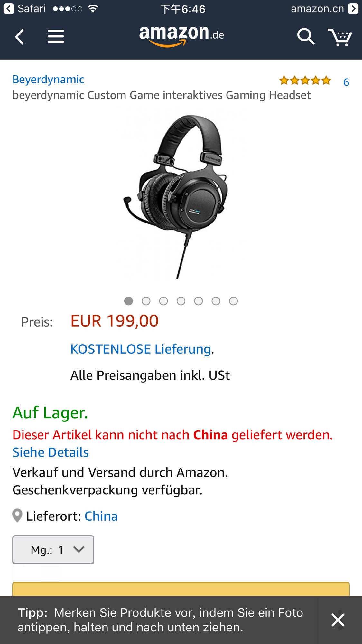This screenshot has height=644, width=362.
Task: Select the last image carousel dot
Action: 233,301
